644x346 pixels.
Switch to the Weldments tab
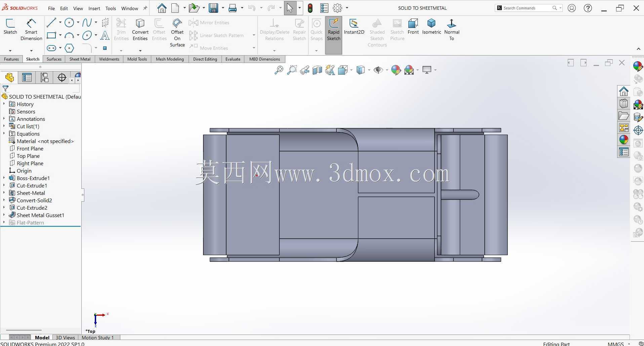109,59
